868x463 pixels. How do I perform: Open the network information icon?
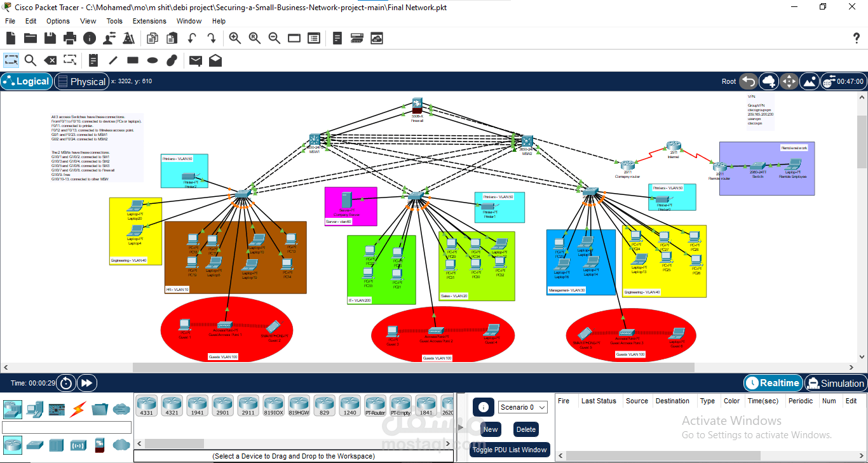coord(90,39)
